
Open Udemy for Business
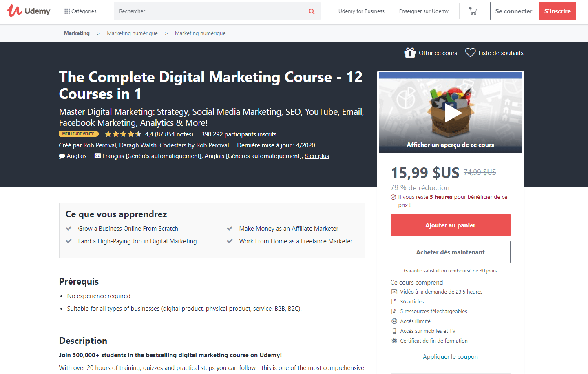[x=361, y=11]
